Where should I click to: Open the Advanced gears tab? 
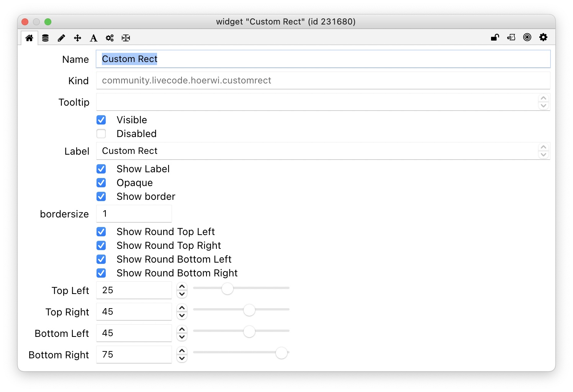(110, 38)
